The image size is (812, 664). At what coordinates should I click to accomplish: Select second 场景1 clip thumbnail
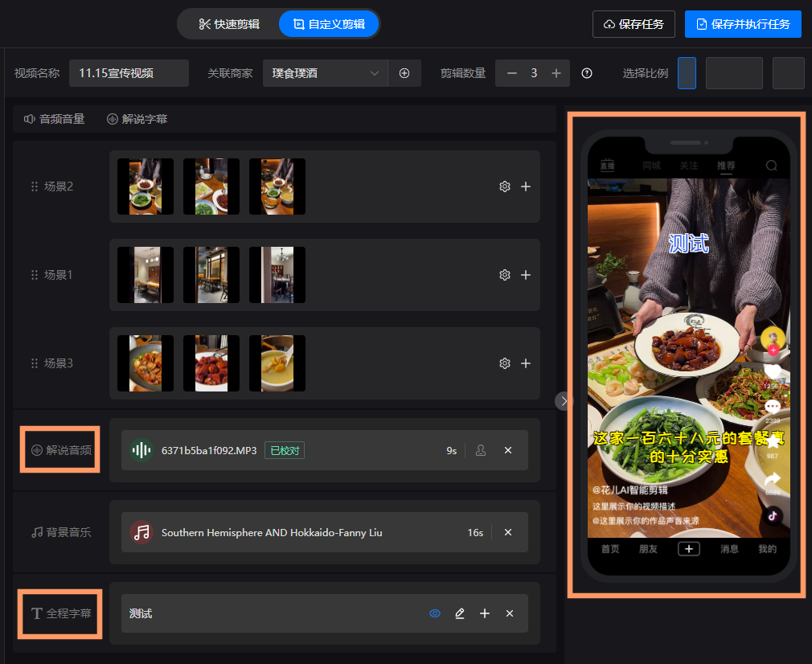211,275
